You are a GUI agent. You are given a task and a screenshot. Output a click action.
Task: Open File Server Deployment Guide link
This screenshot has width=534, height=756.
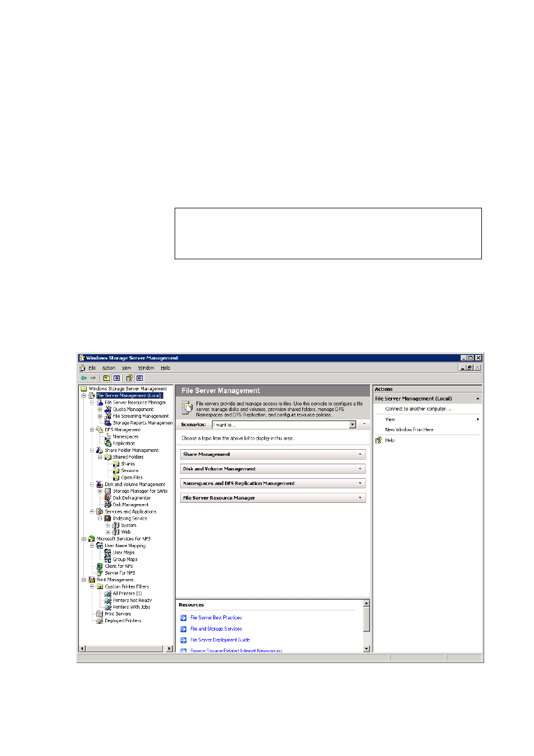220,640
